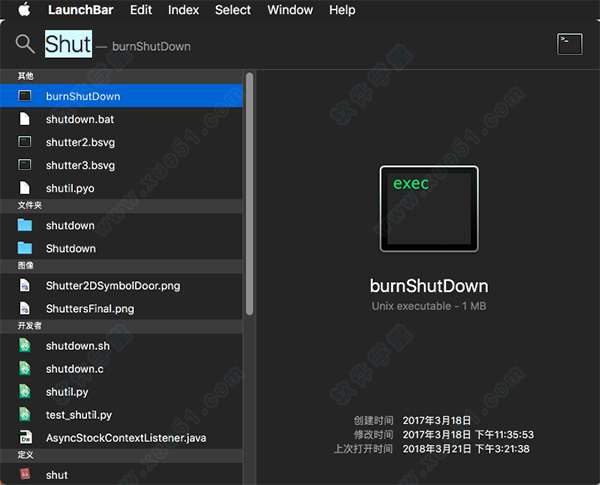Open the Window menu
Image resolution: width=600 pixels, height=485 pixels.
pyautogui.click(x=290, y=10)
